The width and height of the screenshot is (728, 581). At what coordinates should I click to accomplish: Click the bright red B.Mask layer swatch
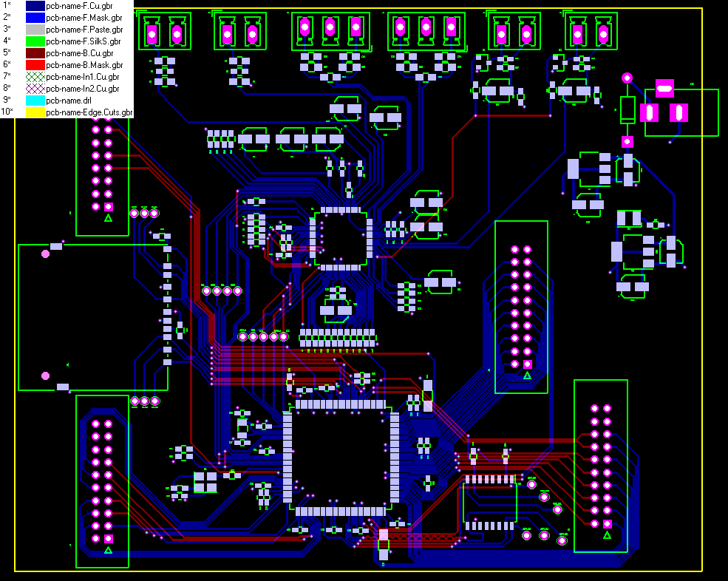click(35, 65)
